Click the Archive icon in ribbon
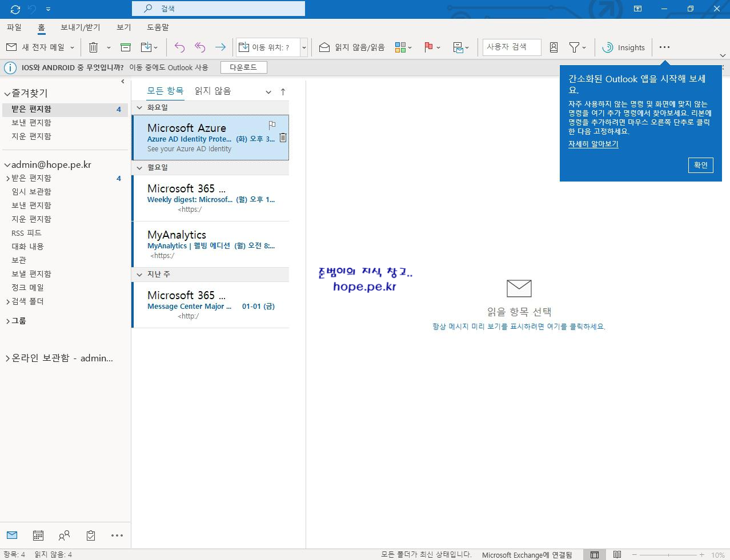The image size is (730, 560). pos(126,47)
